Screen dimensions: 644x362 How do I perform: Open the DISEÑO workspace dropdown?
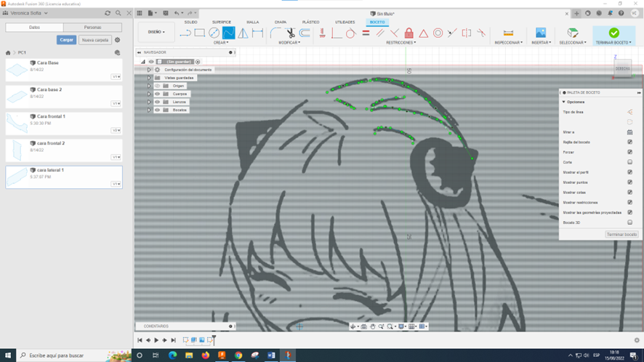click(156, 32)
